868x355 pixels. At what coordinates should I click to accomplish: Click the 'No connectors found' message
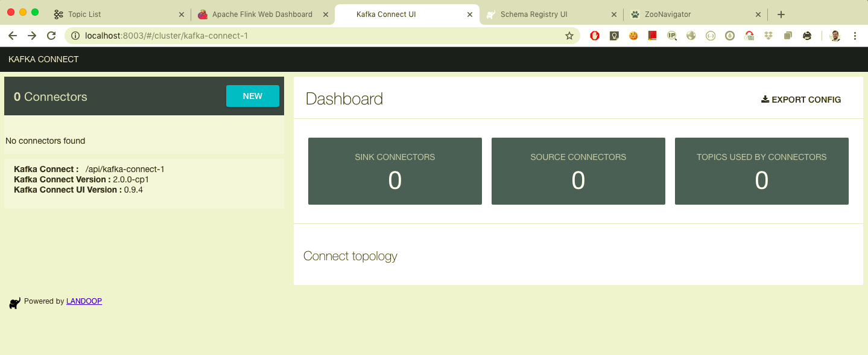45,141
